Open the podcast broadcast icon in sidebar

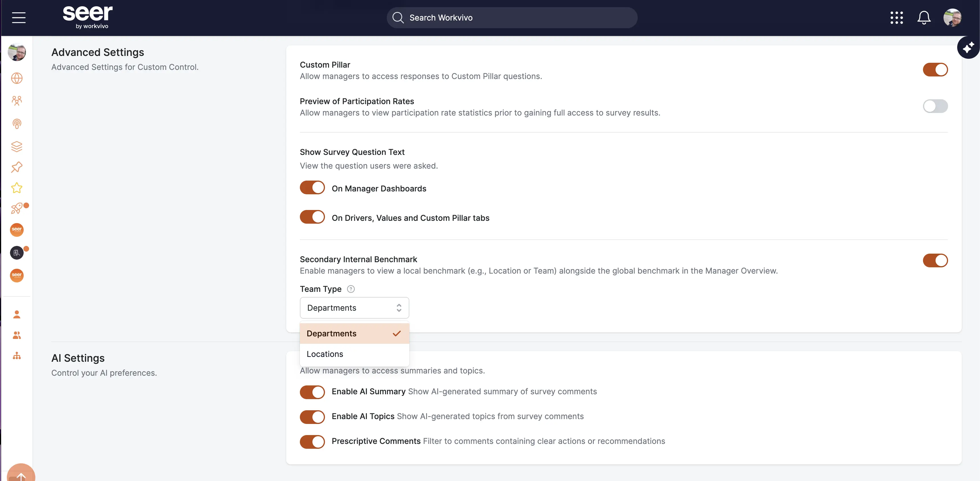point(17,124)
